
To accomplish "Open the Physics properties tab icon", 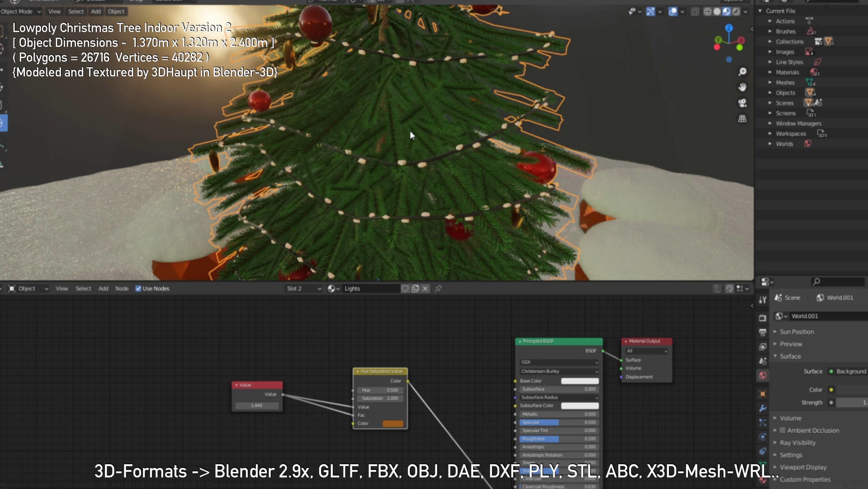I will click(763, 437).
